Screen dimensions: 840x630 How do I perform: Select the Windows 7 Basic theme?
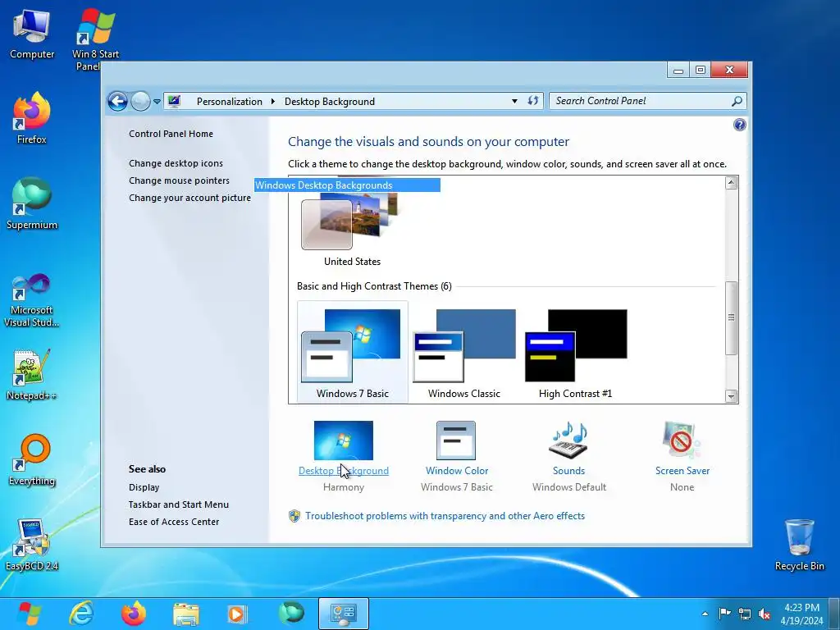[x=352, y=352]
